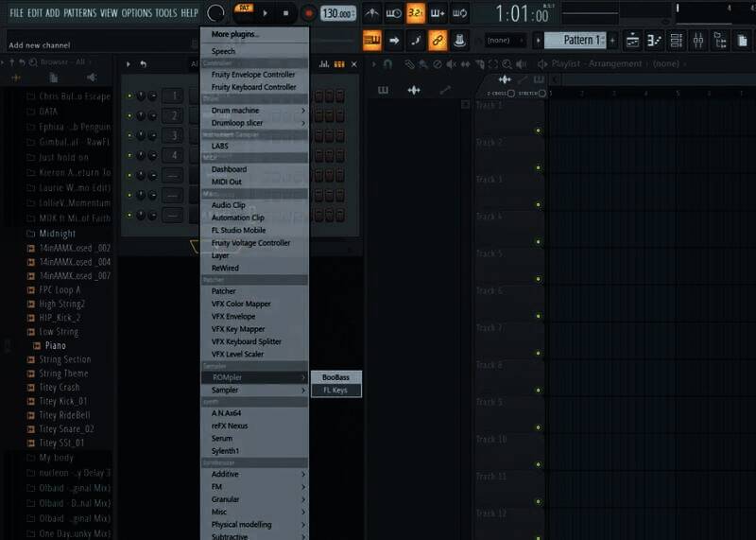Click the channel rack undo arrow
756x540 pixels.
[x=144, y=63]
